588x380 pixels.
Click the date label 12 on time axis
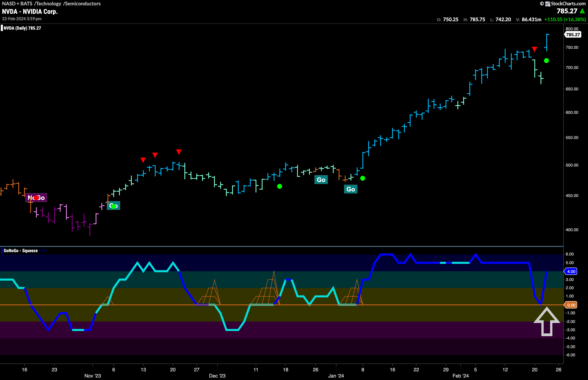click(505, 370)
